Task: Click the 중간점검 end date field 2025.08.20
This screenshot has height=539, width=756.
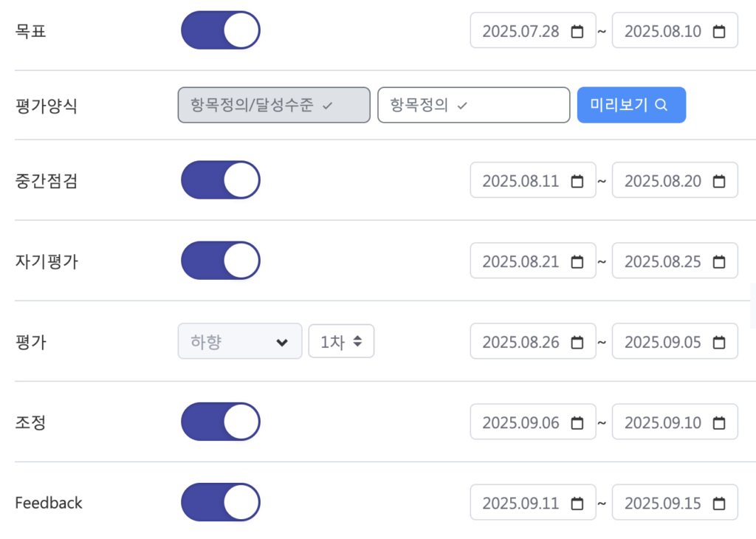Action: click(x=662, y=181)
